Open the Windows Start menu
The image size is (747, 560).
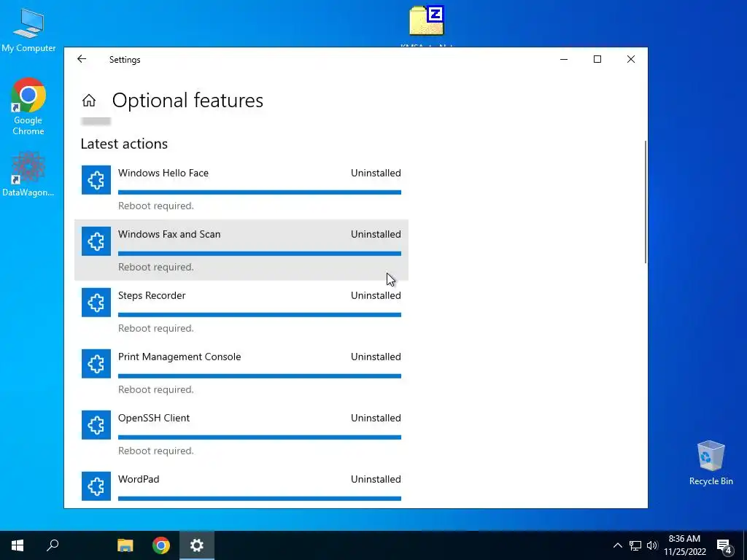pos(18,545)
